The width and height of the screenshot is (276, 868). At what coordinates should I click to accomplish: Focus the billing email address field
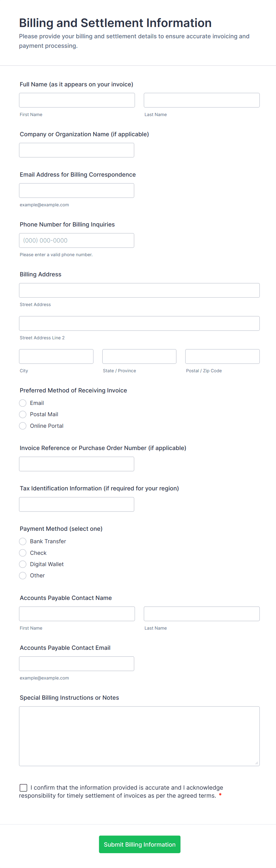coord(77,191)
